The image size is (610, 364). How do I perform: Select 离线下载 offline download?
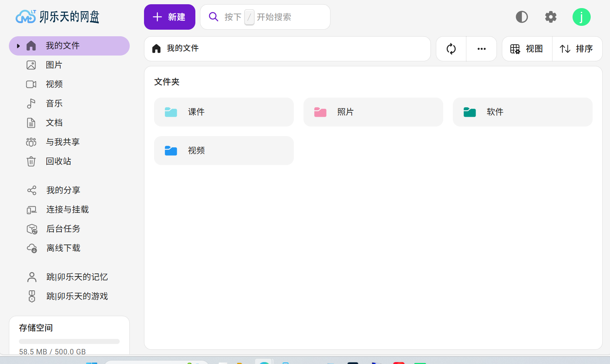pyautogui.click(x=63, y=248)
